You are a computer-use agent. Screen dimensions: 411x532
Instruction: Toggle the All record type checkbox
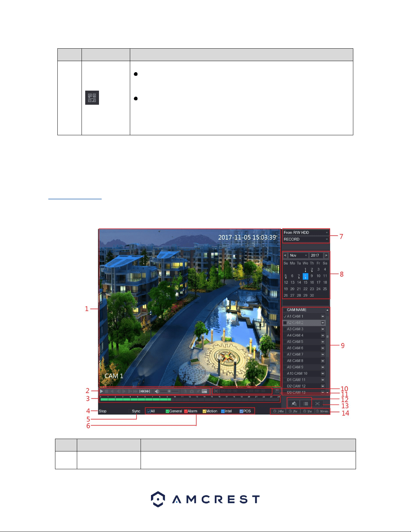tap(149, 411)
